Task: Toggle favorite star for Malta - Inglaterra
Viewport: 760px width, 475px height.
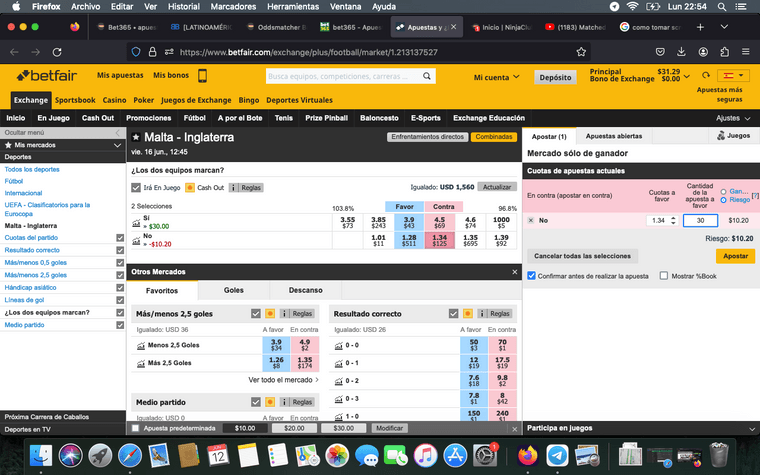Action: (136, 137)
